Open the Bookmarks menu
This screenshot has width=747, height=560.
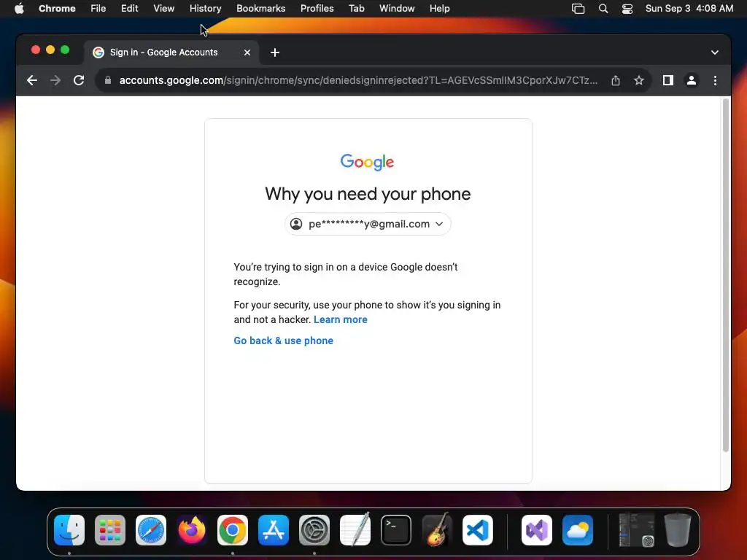[x=260, y=9]
